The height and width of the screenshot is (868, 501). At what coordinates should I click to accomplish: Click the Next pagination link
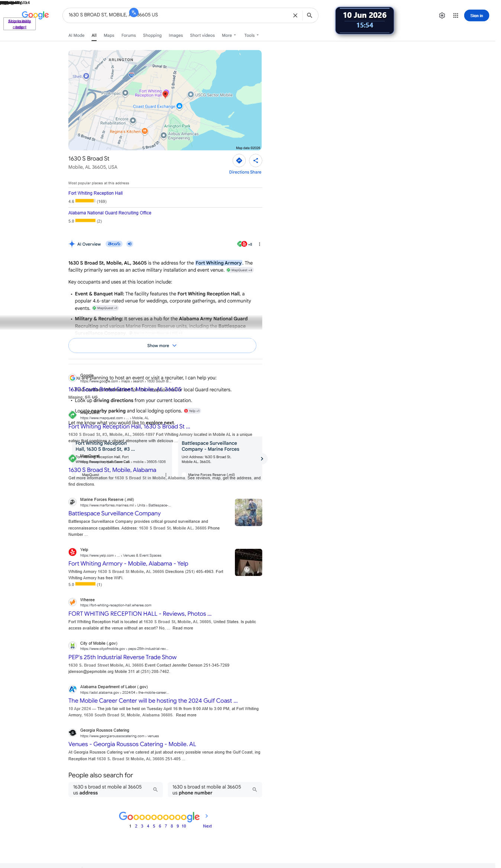click(207, 826)
